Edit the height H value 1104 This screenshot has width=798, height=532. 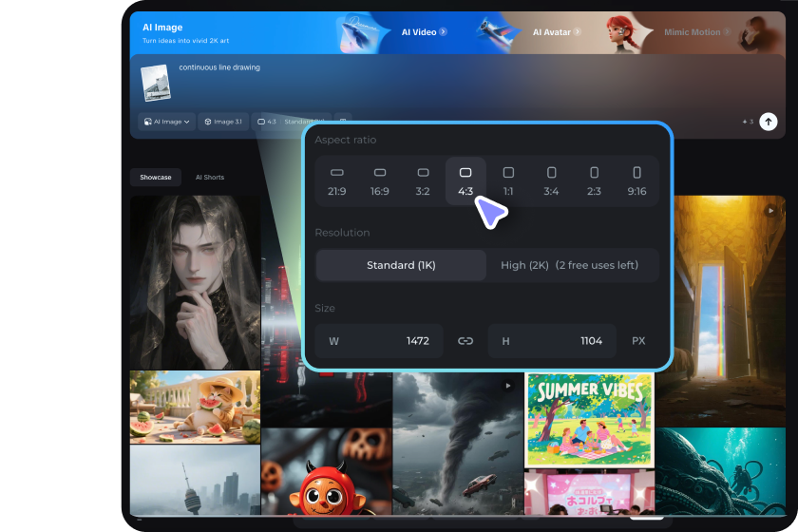[552, 341]
